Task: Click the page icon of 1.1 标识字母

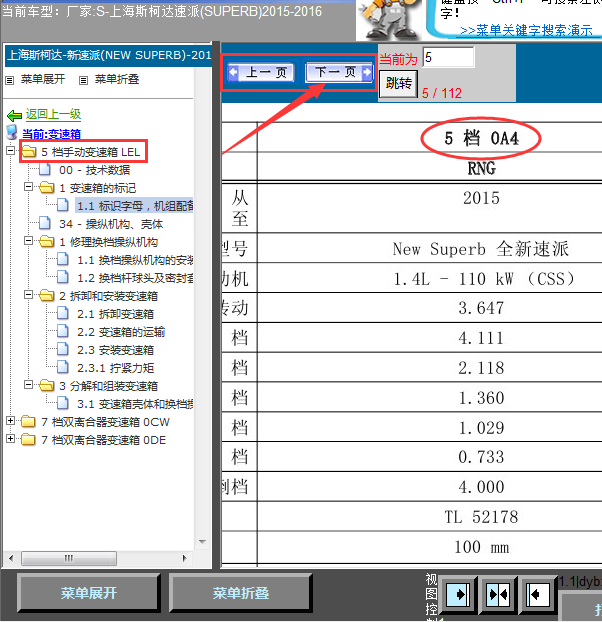Action: coord(63,205)
